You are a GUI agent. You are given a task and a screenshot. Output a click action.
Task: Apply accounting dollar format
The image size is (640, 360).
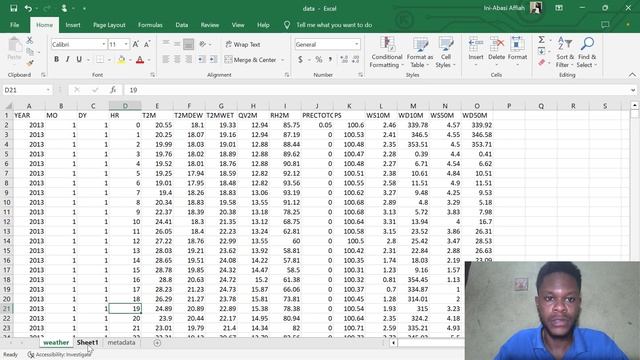tap(300, 60)
